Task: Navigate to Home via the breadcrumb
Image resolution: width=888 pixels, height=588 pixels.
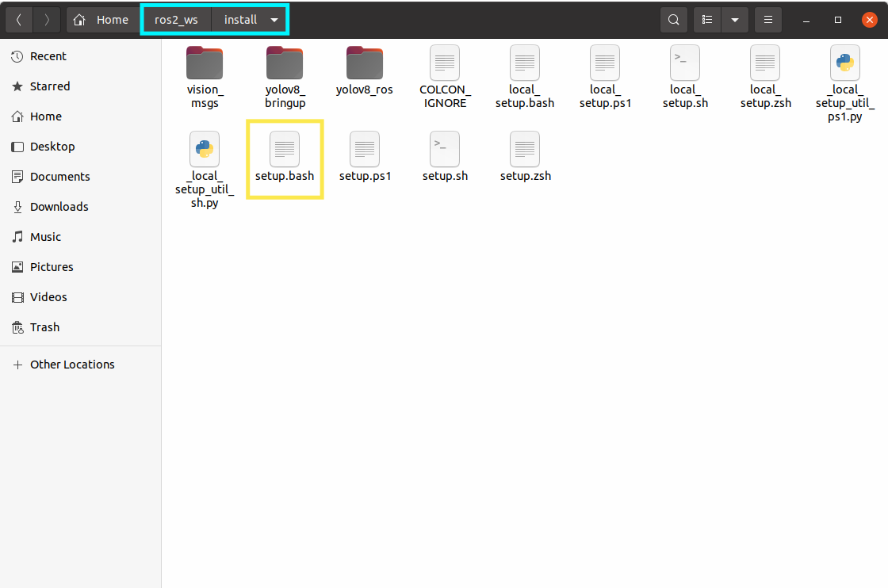Action: click(x=102, y=19)
